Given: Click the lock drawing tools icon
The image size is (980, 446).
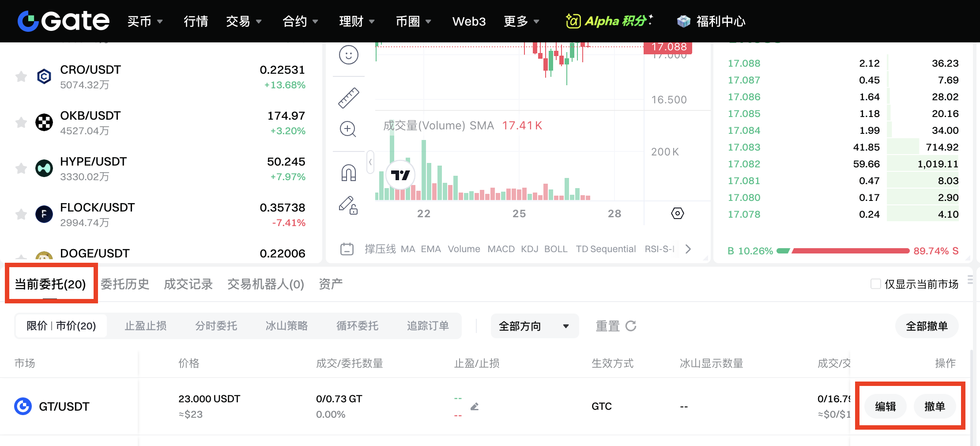Looking at the screenshot, I should [348, 205].
